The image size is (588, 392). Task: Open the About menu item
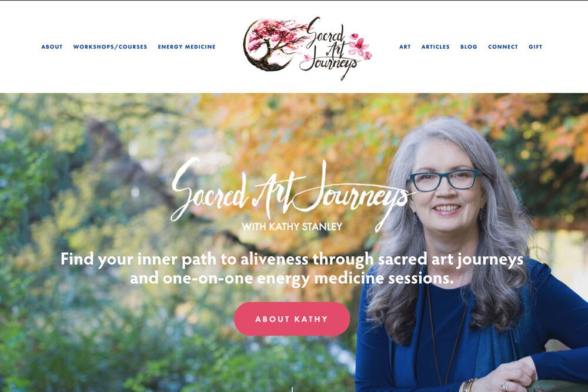[x=52, y=47]
